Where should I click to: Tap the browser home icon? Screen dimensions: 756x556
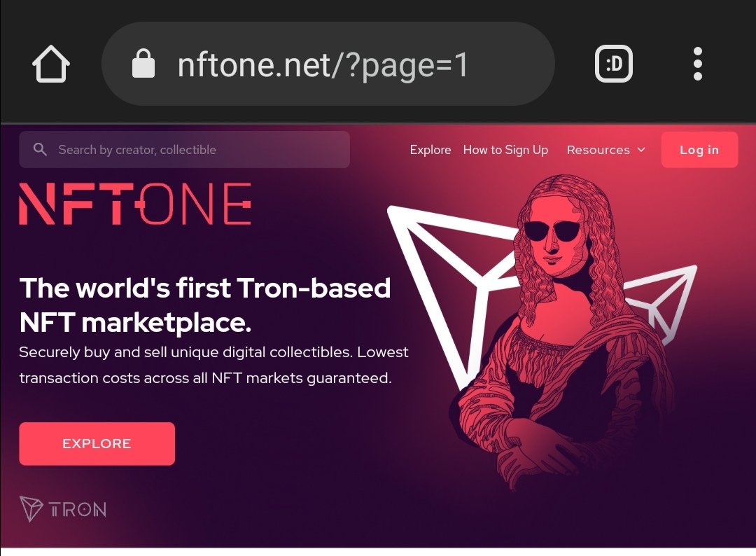point(51,64)
